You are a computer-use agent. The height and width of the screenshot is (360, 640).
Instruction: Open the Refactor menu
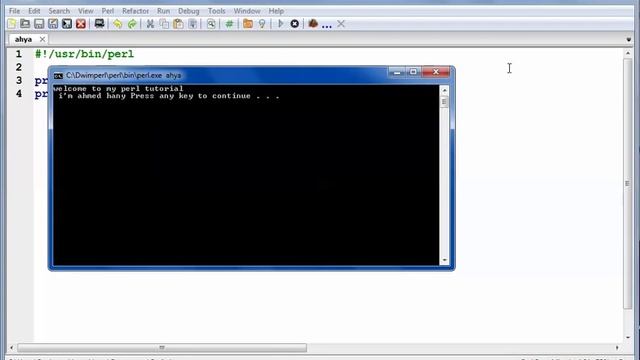point(136,11)
